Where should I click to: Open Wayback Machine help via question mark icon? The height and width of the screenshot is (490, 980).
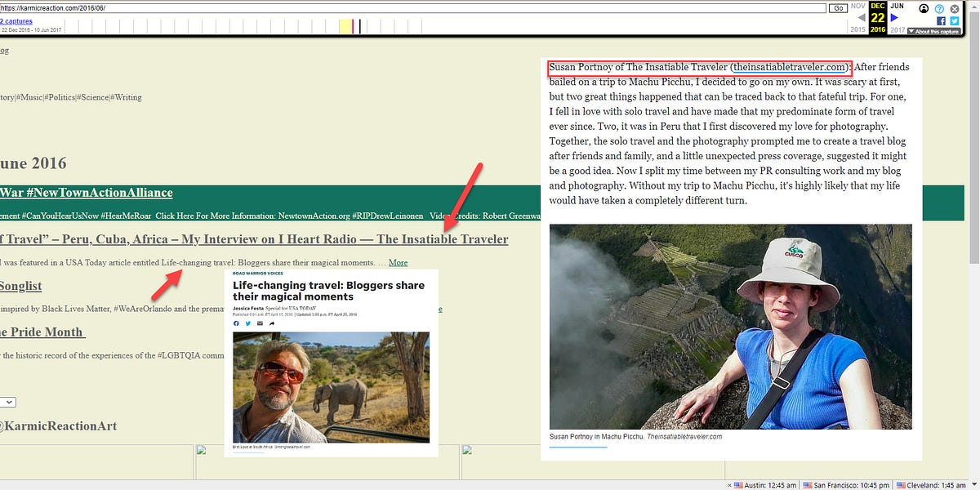click(939, 9)
